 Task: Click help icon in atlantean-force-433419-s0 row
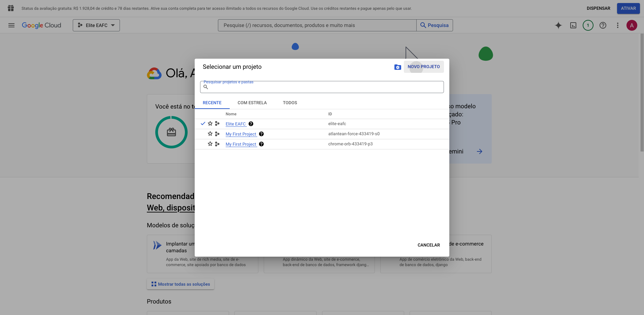pyautogui.click(x=261, y=134)
